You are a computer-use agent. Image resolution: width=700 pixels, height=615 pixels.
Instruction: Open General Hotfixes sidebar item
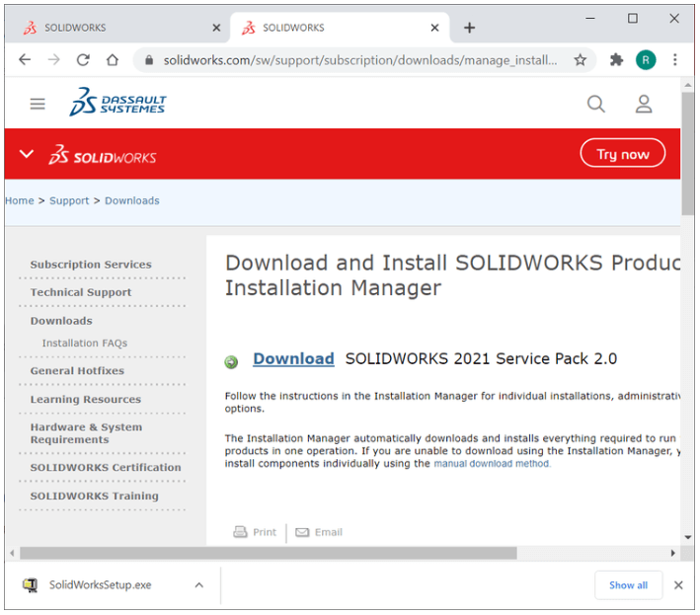[77, 371]
